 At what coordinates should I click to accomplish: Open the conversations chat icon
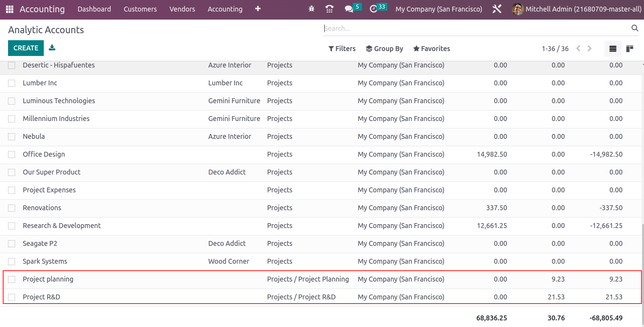point(349,9)
